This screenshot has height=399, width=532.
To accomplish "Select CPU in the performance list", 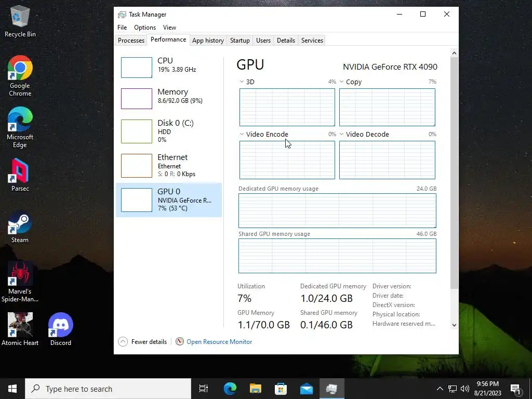I will (169, 68).
